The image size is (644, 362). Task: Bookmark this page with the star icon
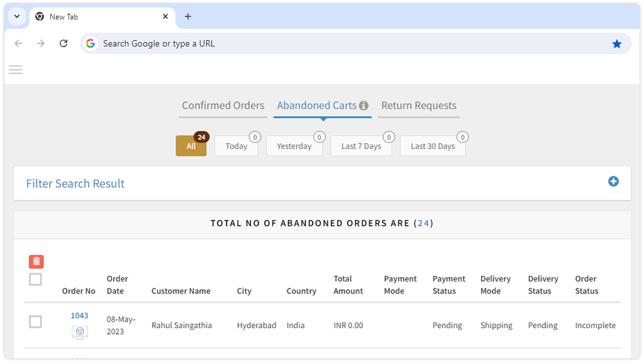coord(616,43)
